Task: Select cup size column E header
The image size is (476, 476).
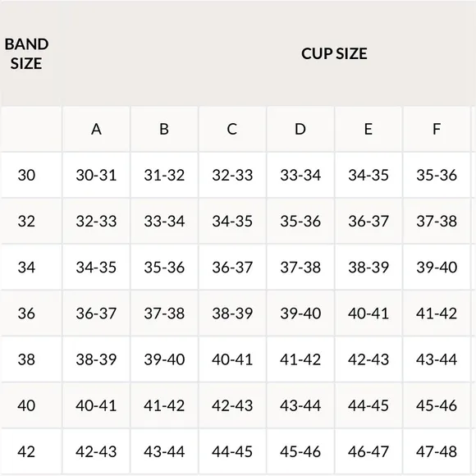Action: (x=368, y=129)
